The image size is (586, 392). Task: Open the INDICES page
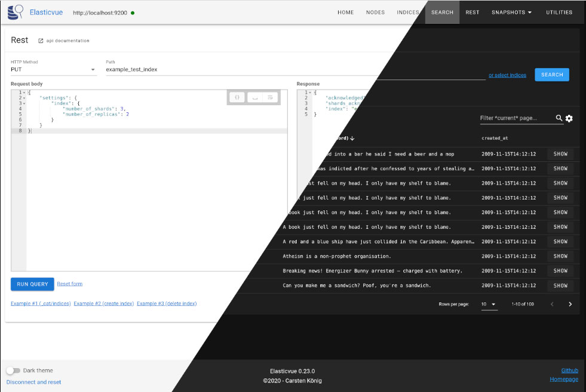coord(408,12)
